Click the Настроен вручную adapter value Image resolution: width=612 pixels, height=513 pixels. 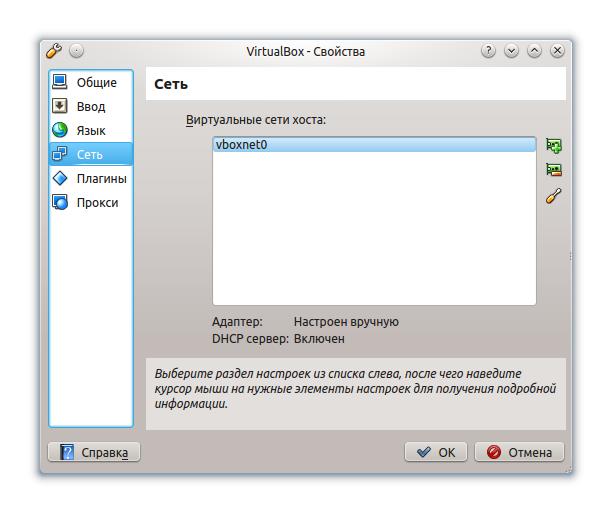click(x=346, y=322)
